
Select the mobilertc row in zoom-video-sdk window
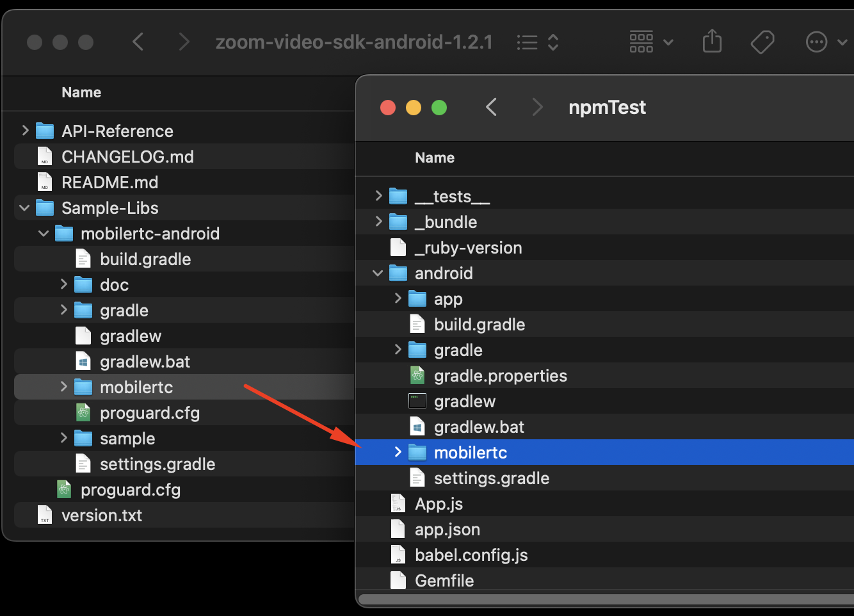184,387
